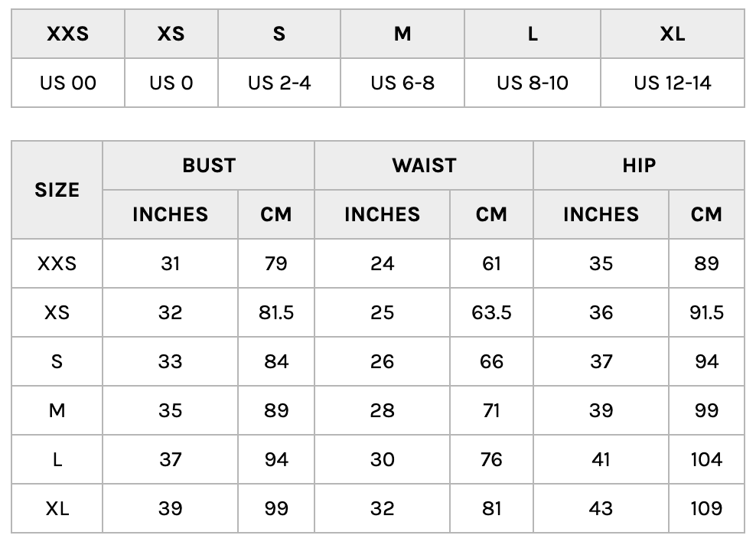Click the BUST column header
Viewport: 756px width, 545px height.
coord(208,165)
